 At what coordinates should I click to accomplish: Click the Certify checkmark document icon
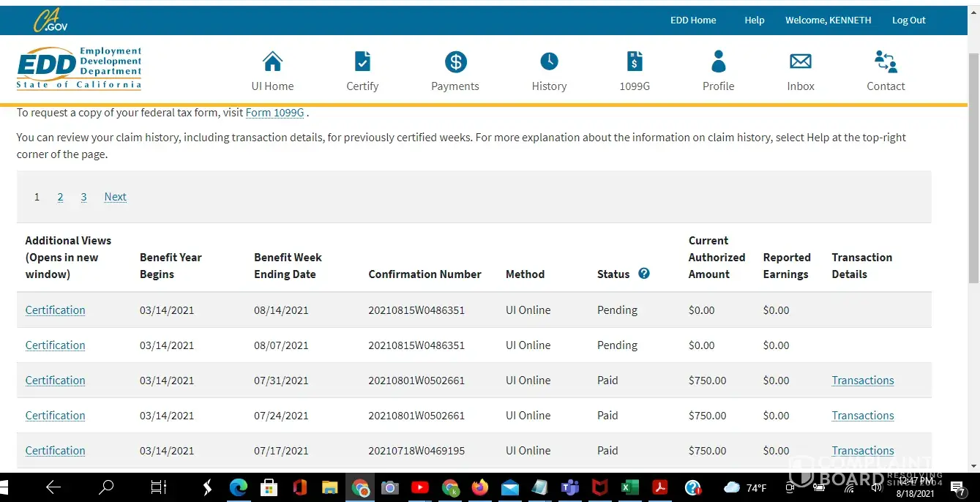(x=362, y=62)
